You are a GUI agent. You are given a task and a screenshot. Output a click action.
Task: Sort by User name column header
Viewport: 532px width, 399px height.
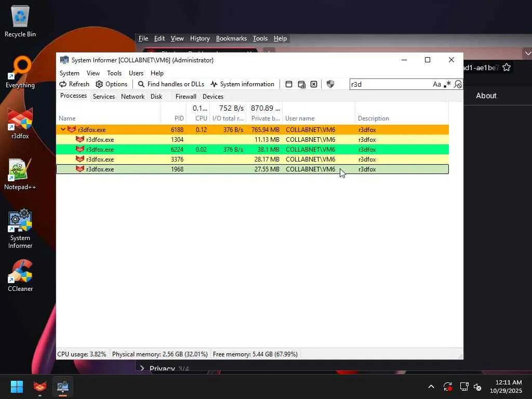[x=318, y=118]
